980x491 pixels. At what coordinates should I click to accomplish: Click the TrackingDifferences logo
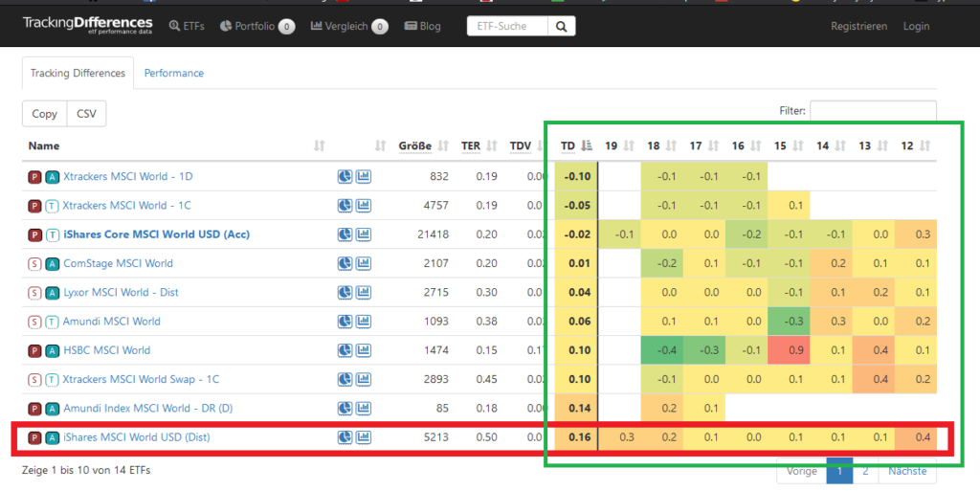(x=87, y=25)
